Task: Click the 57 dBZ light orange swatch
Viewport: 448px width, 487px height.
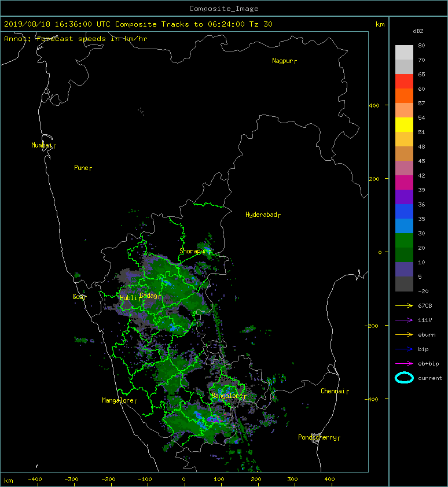Action: [404, 110]
